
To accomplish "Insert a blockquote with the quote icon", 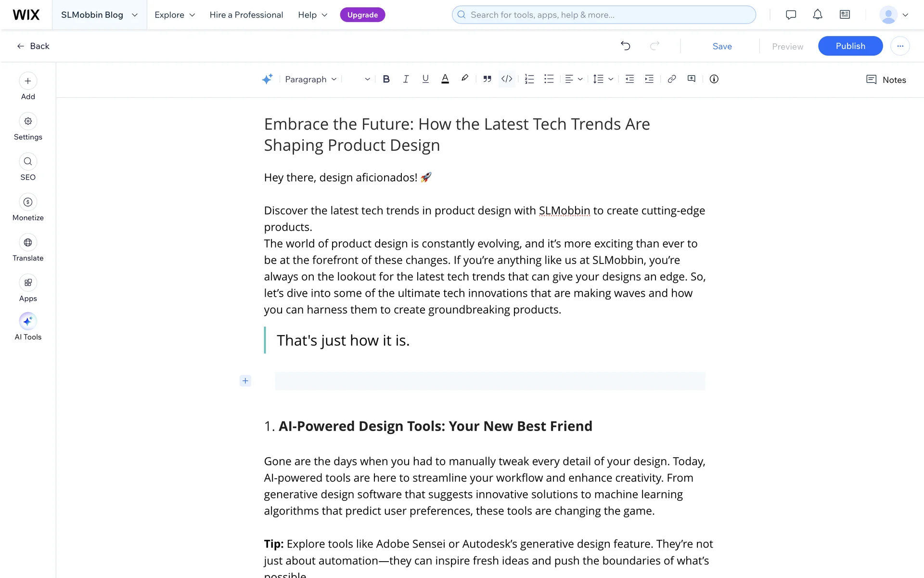I will (x=487, y=79).
